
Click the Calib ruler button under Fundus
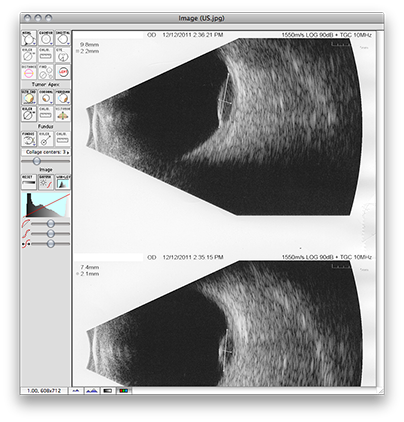[x=63, y=139]
